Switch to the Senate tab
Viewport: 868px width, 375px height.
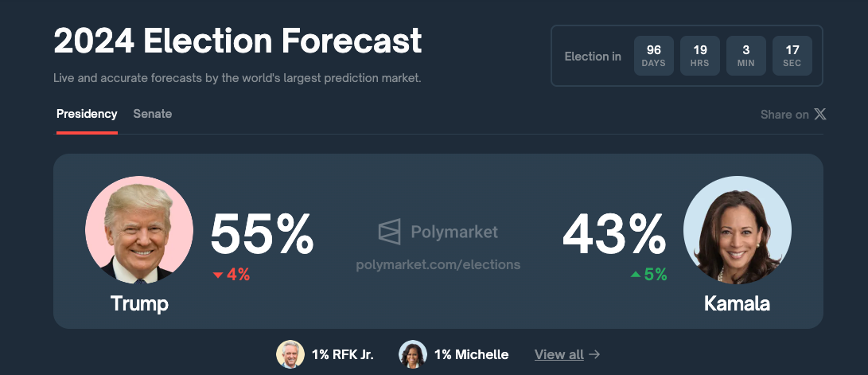pyautogui.click(x=152, y=114)
